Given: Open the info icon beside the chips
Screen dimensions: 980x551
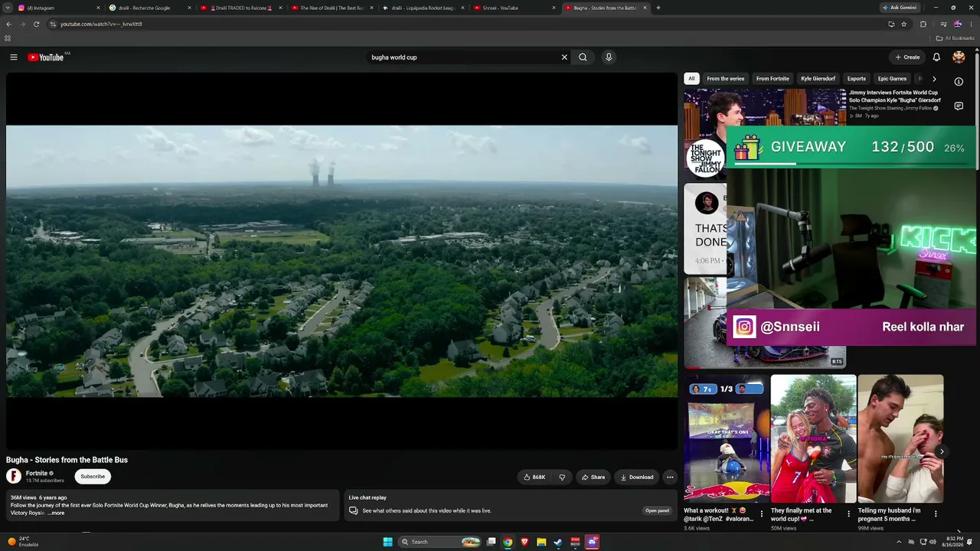Looking at the screenshot, I should [959, 81].
